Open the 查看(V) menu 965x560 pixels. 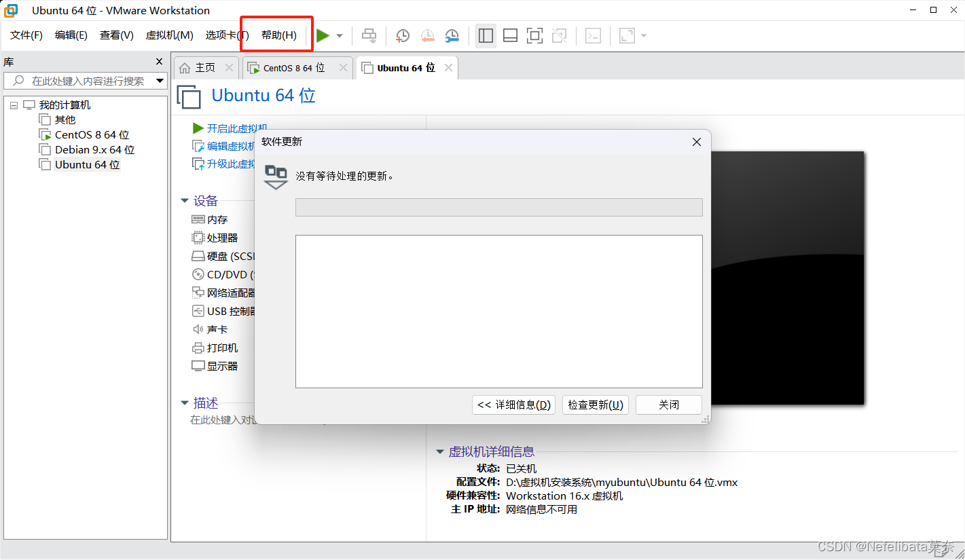117,35
